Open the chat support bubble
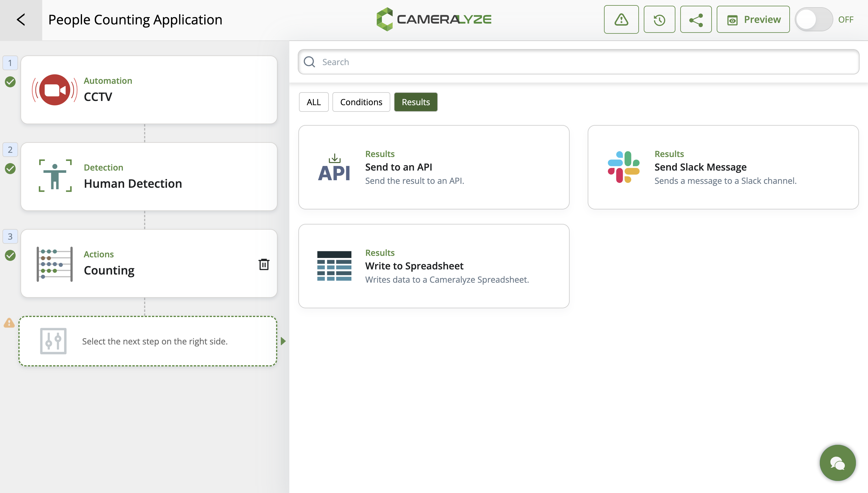The image size is (868, 493). 837,463
